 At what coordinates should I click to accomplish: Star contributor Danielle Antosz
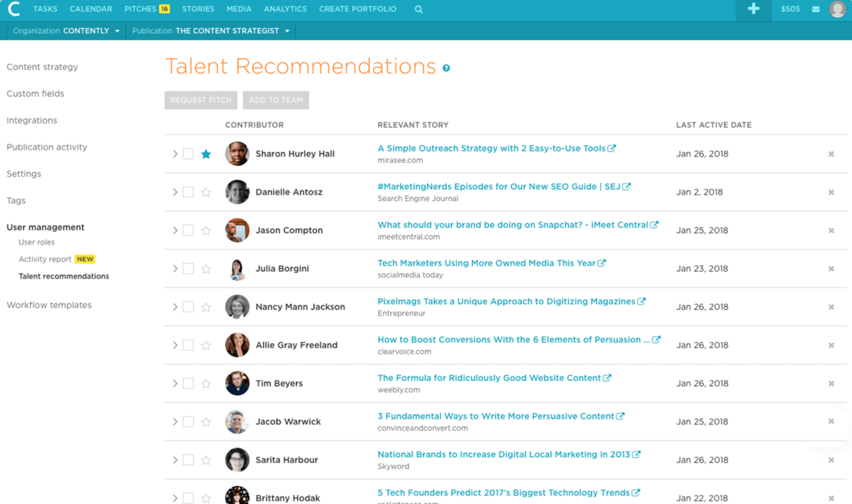click(206, 193)
